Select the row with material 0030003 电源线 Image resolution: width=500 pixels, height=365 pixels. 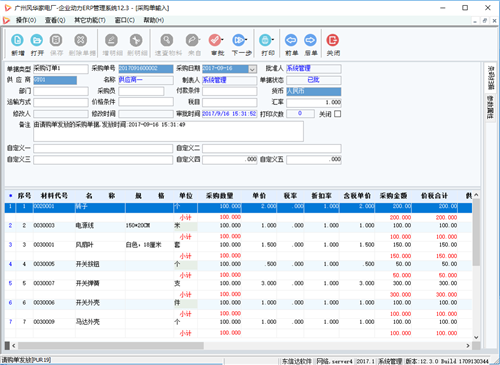coord(238,226)
